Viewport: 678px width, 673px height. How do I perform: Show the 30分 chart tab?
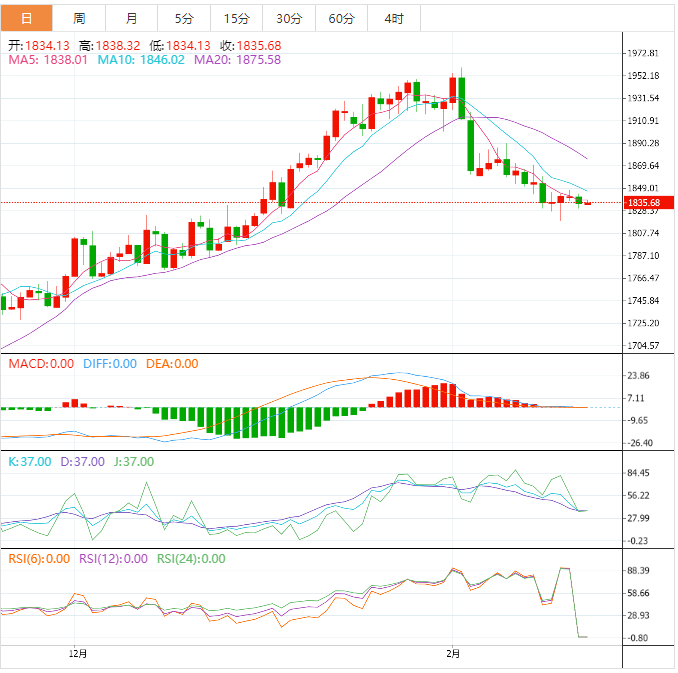pos(288,18)
